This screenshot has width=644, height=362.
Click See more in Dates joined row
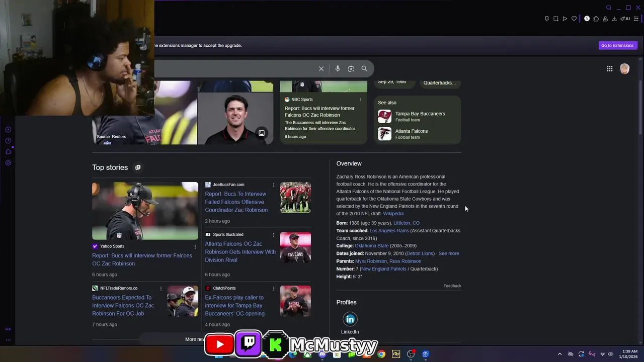(449, 253)
